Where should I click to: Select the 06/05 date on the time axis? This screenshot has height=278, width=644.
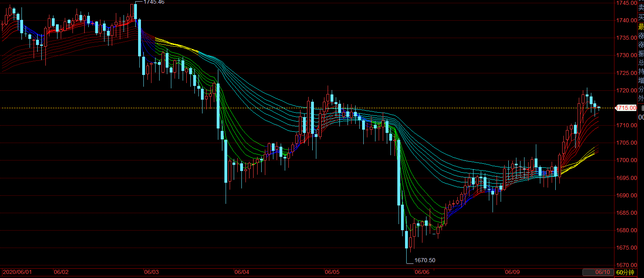point(332,272)
